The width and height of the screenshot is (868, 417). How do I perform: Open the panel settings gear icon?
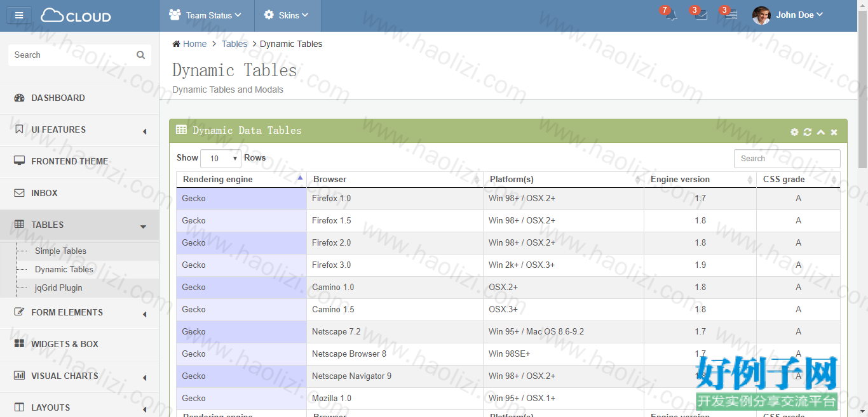tap(794, 132)
